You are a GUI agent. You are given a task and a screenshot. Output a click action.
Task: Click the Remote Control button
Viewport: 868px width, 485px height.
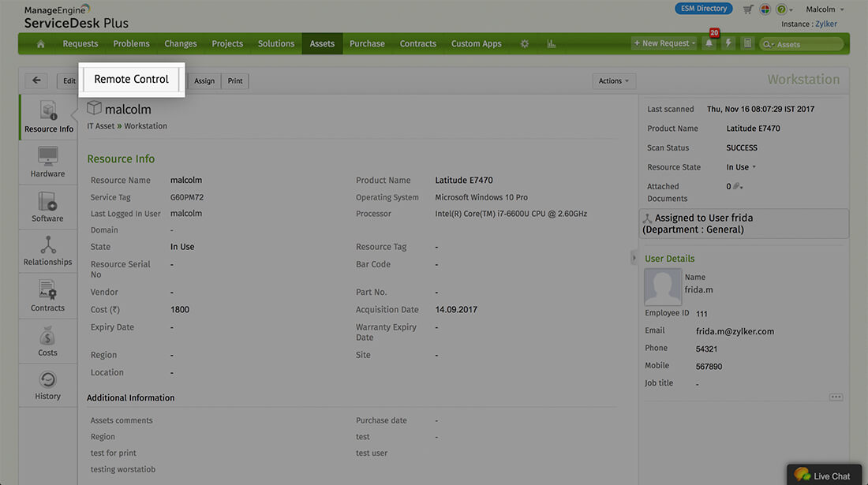click(x=131, y=79)
